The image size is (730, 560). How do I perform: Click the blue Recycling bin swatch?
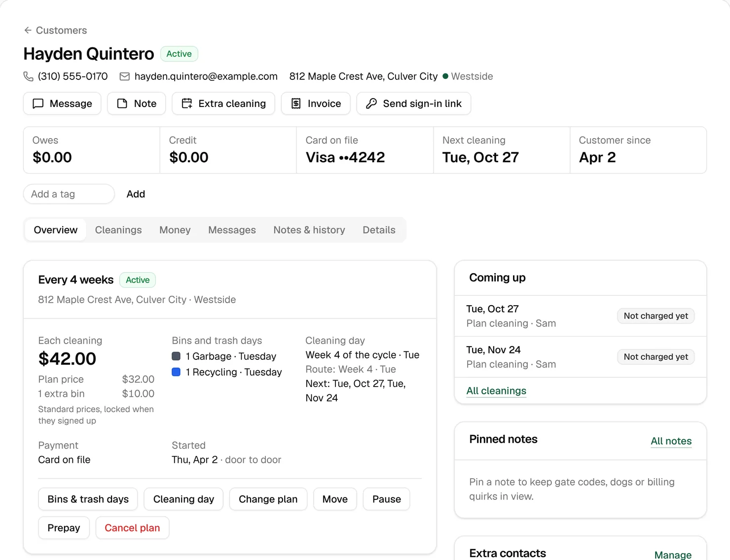tap(176, 372)
